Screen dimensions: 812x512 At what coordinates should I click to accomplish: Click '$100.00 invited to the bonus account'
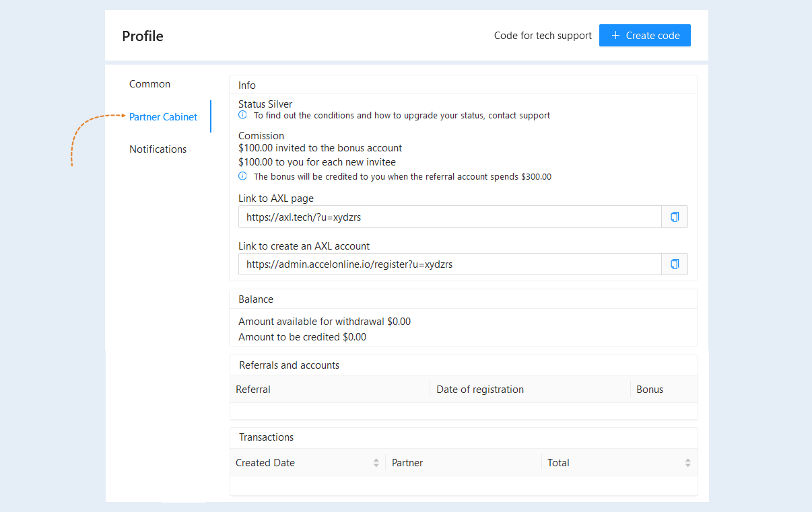tap(320, 148)
